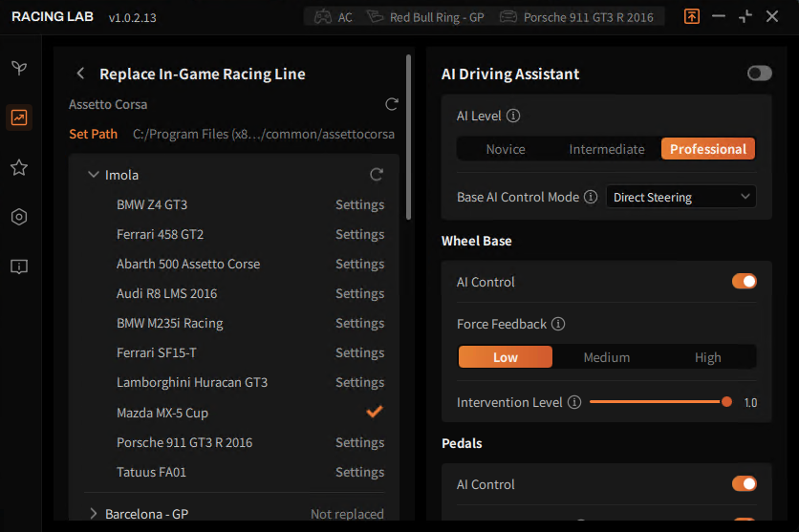Open the hexagon settings sidebar icon
Viewport: 799px width, 532px height.
[19, 217]
